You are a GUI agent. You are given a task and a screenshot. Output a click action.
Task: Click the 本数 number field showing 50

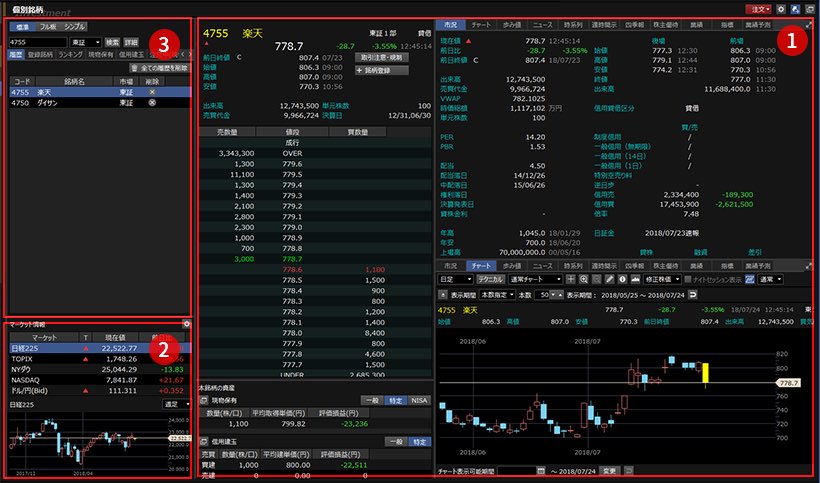542,295
